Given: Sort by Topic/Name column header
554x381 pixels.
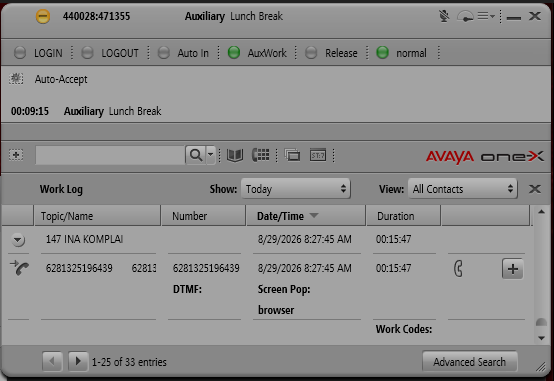Looking at the screenshot, I should (97, 216).
